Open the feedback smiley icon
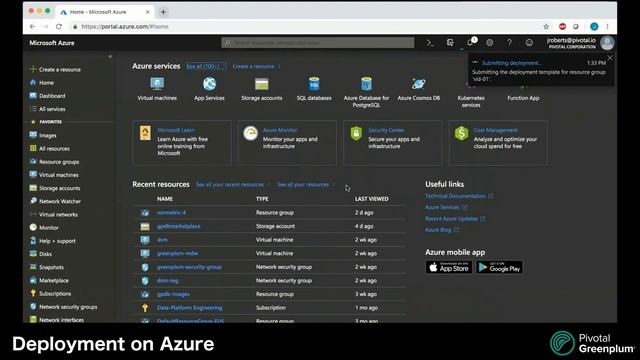The width and height of the screenshot is (640, 360). [529, 42]
